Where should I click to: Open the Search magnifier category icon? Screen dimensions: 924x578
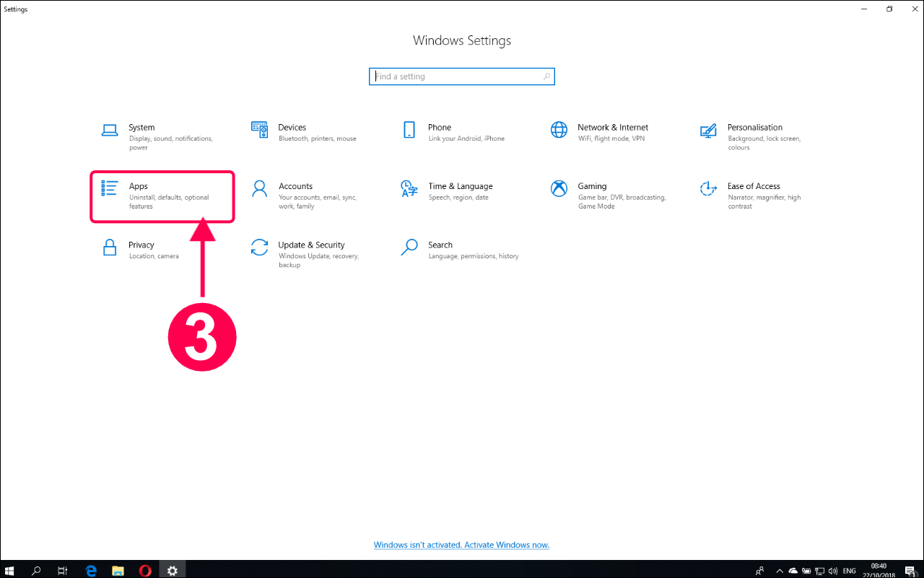click(x=409, y=248)
